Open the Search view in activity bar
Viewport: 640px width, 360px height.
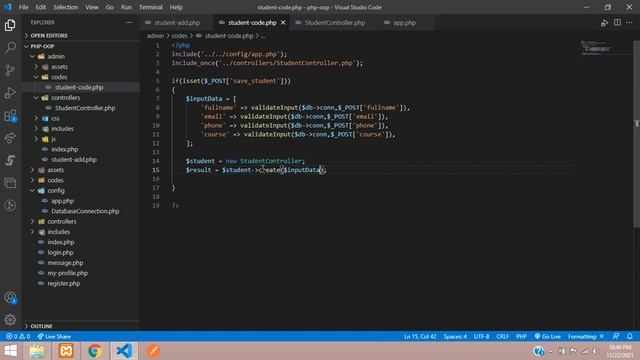[10, 47]
